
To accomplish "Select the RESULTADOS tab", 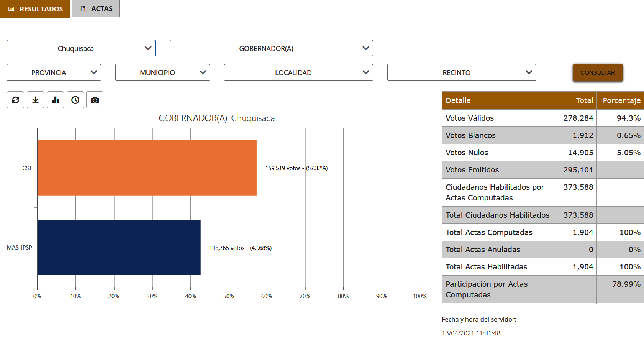I will tap(35, 9).
